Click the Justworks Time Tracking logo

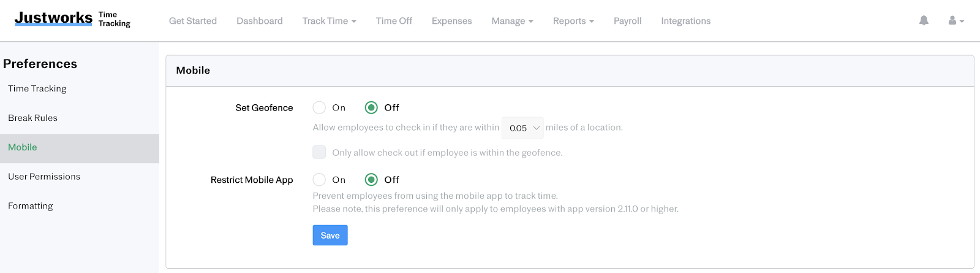72,19
